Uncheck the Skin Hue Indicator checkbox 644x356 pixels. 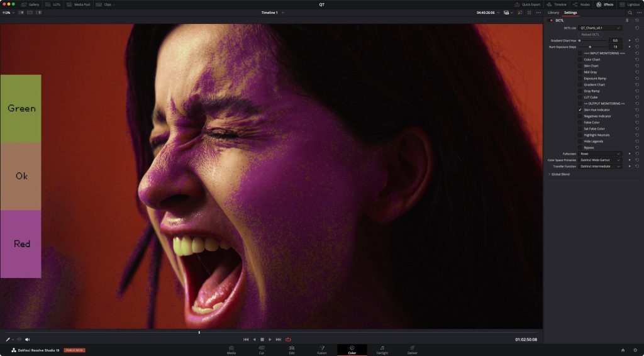click(580, 110)
